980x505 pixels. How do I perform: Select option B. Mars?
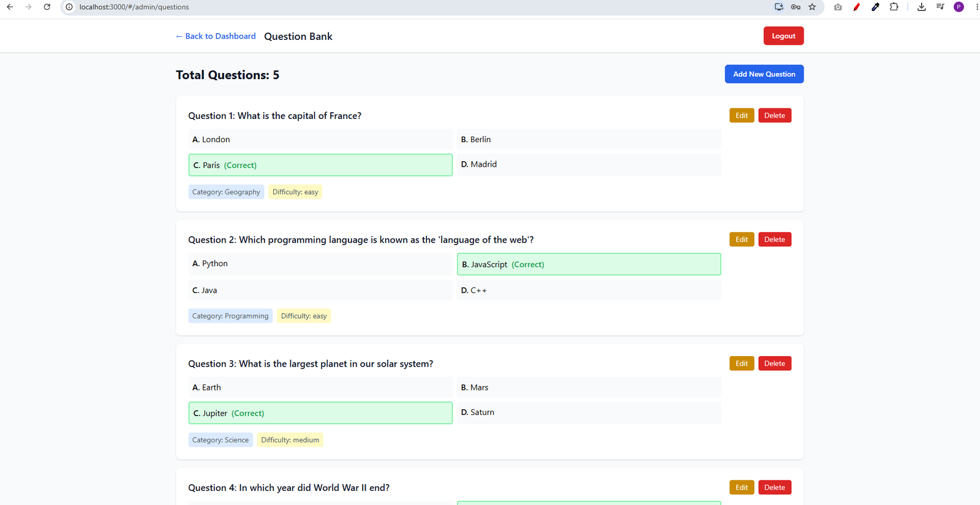589,387
